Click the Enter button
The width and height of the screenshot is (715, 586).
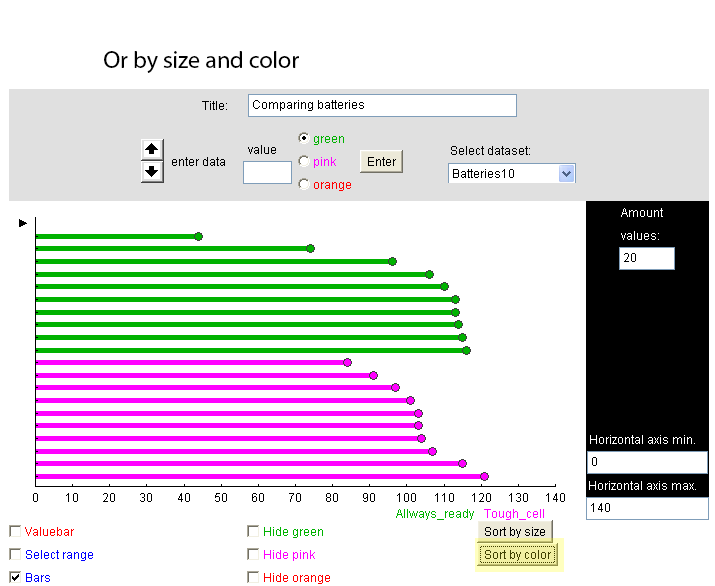pos(381,161)
